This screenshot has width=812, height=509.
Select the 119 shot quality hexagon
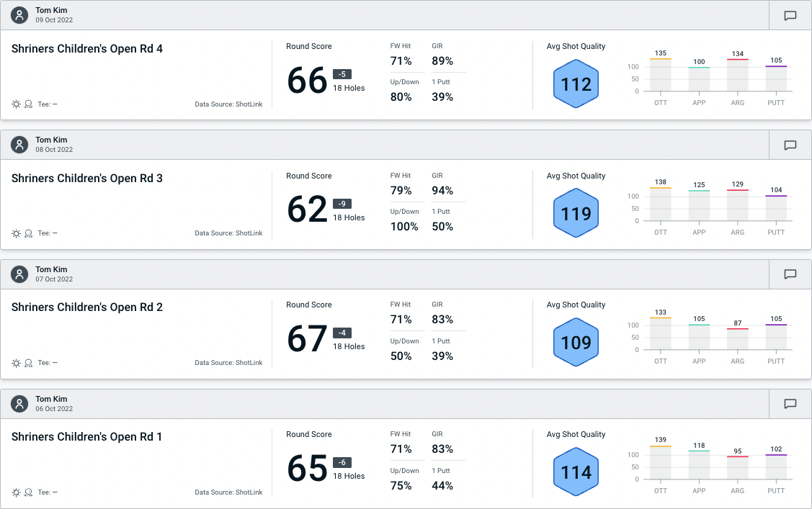point(576,214)
